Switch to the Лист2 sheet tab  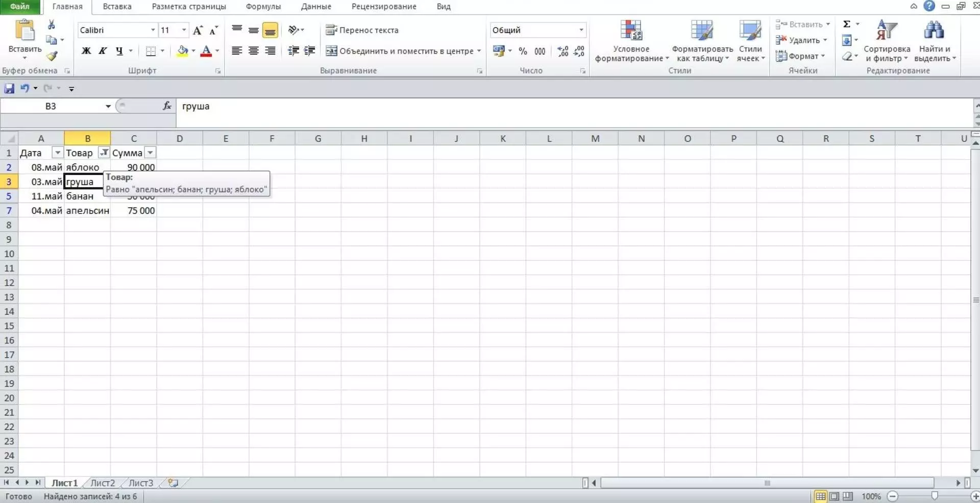tap(103, 483)
